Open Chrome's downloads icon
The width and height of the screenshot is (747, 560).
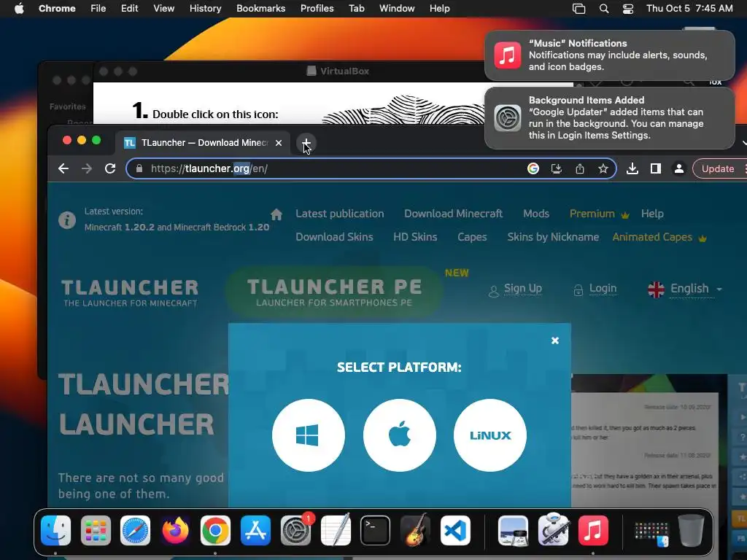point(632,168)
